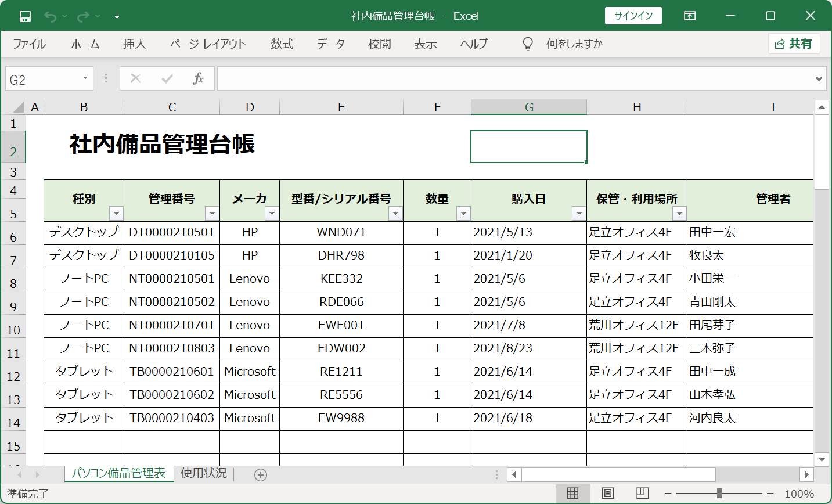Select the 河内良太 manager cell
Screen dimensions: 832x504
[750, 418]
